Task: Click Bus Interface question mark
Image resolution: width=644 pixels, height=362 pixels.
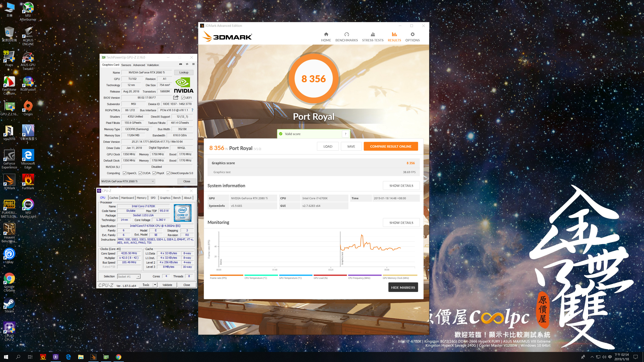Action: 192,110
